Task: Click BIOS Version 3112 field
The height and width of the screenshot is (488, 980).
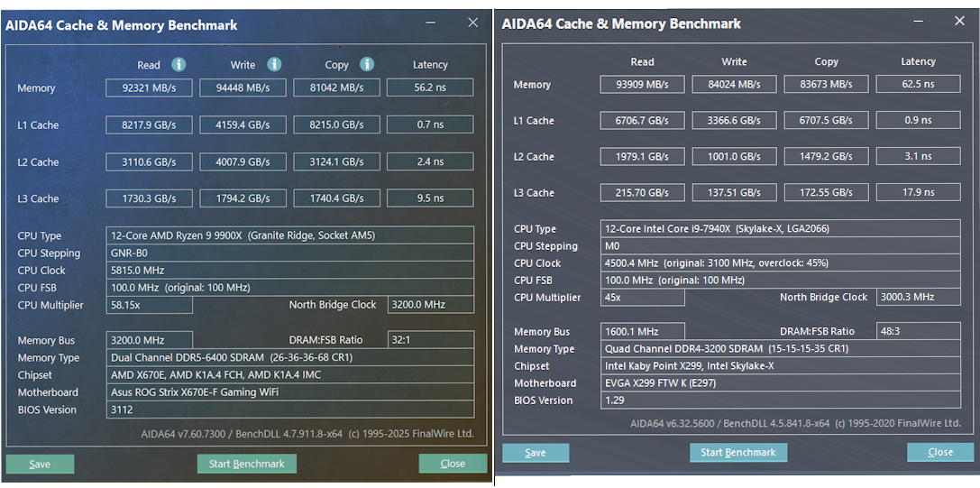Action: click(290, 410)
